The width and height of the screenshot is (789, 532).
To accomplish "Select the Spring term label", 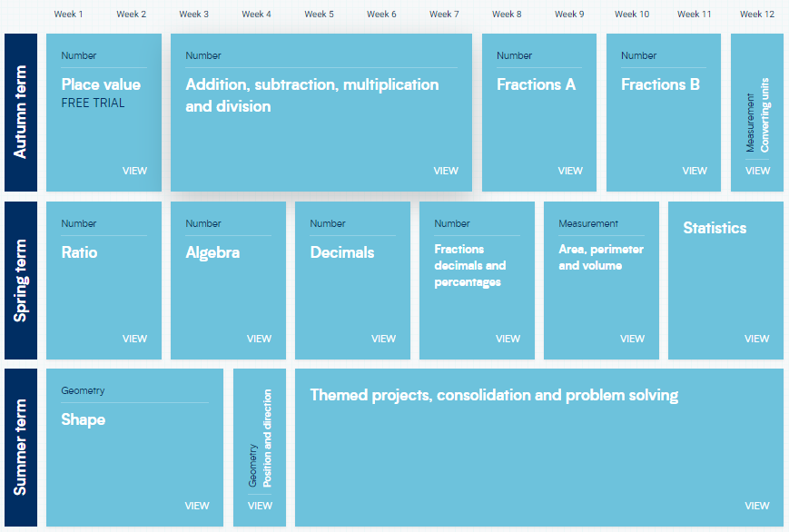I will coord(21,281).
